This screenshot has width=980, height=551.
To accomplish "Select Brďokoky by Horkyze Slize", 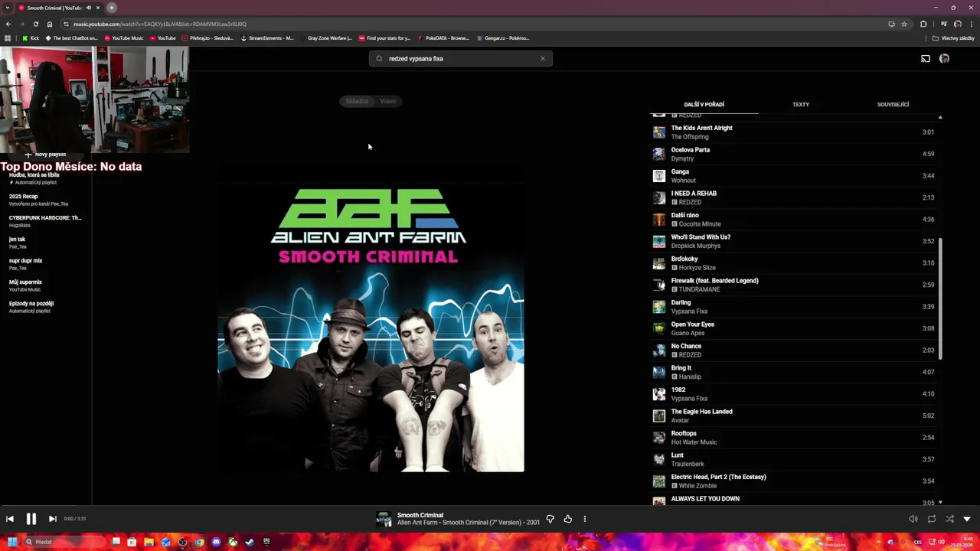I will tap(795, 263).
